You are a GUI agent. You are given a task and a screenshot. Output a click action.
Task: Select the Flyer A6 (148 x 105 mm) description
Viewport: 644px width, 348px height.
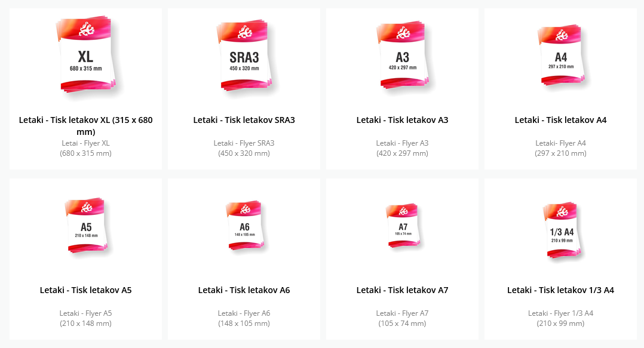pos(244,318)
